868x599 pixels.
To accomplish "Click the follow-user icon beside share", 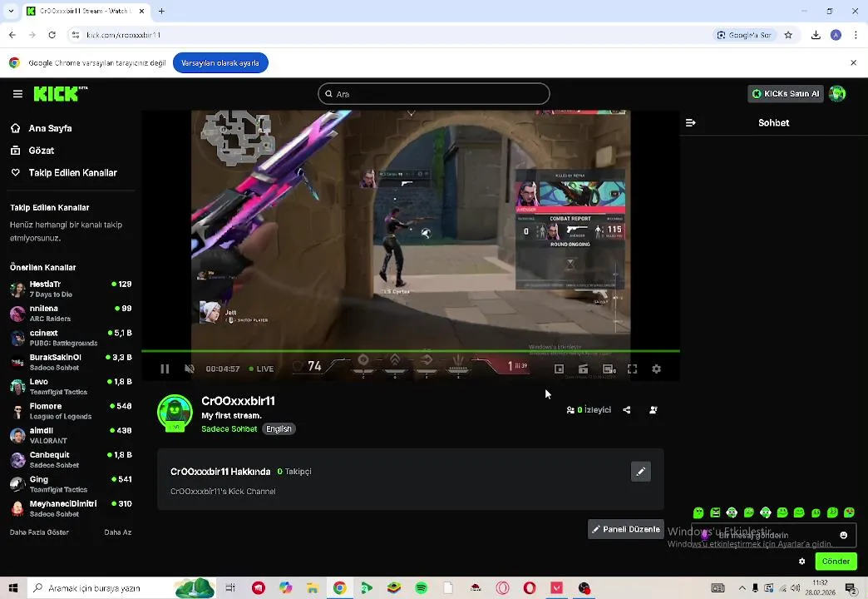I will click(x=653, y=410).
